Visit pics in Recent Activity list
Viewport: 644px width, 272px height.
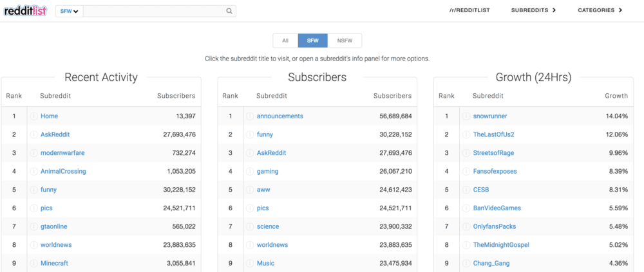coord(46,208)
